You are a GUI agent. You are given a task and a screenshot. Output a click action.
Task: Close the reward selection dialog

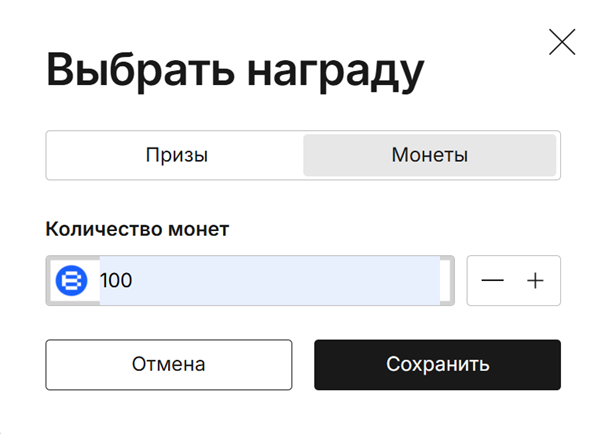[562, 42]
